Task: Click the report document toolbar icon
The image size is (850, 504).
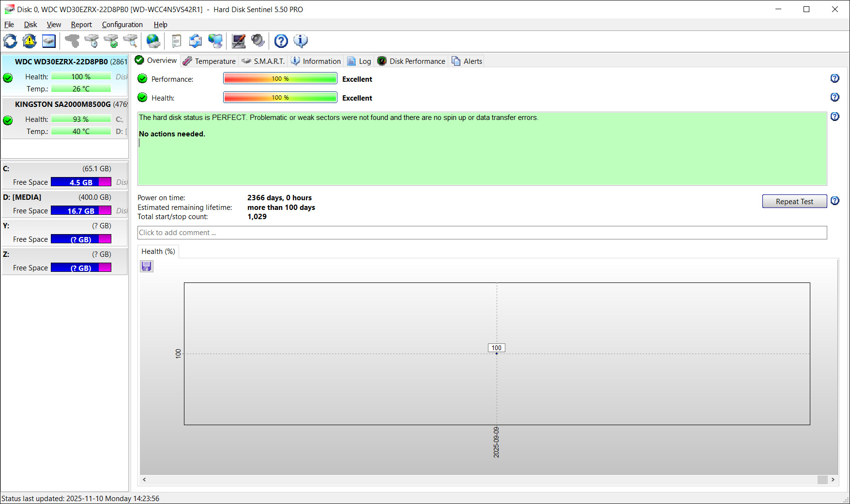Action: tap(177, 41)
